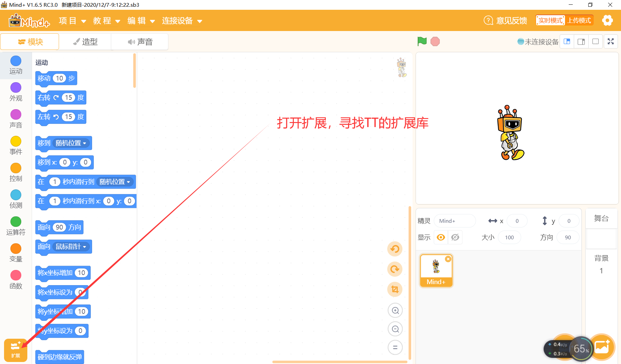Screen dimensions: 621x364
Task: Edit the sprite x coordinate field
Action: [517, 221]
